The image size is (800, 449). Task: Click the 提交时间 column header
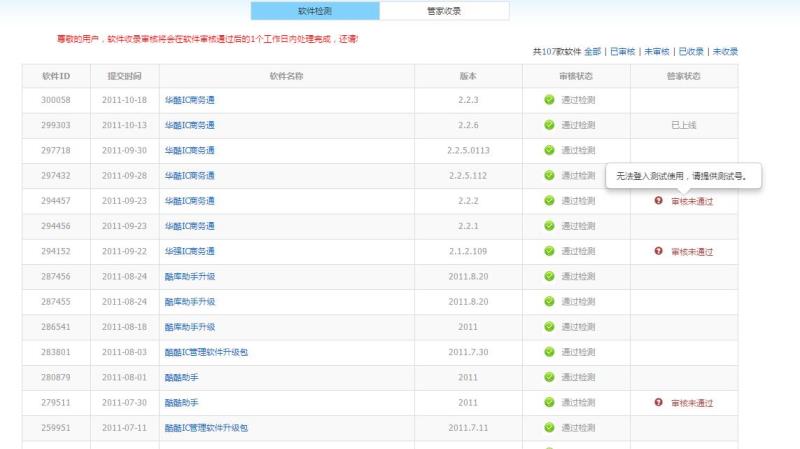(124, 76)
